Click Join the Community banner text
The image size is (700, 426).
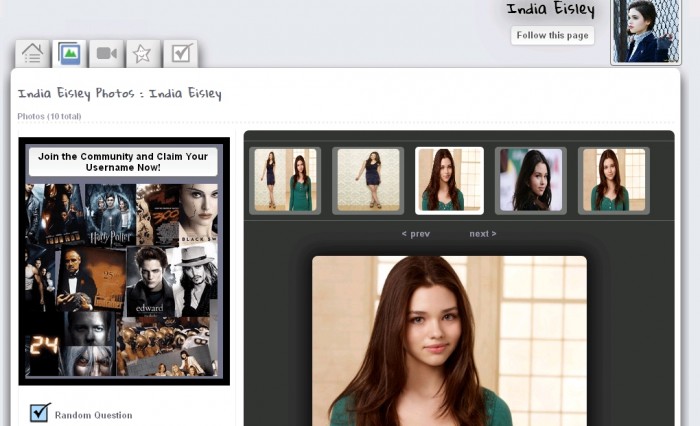pos(124,162)
